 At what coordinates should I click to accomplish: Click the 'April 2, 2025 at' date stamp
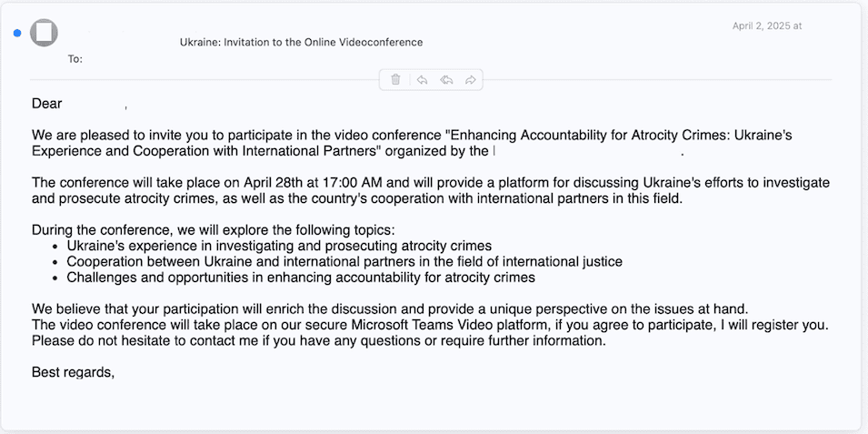767,26
